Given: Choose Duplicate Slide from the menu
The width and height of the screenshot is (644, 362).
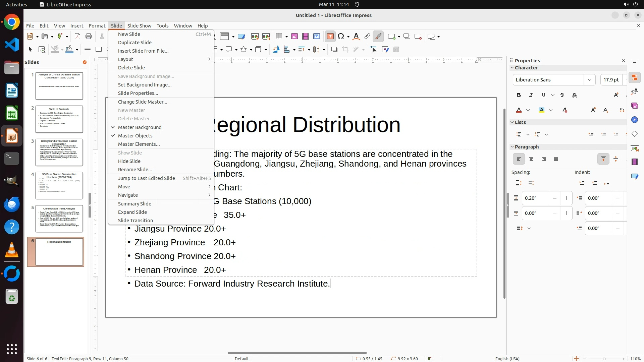Looking at the screenshot, I should tap(135, 43).
